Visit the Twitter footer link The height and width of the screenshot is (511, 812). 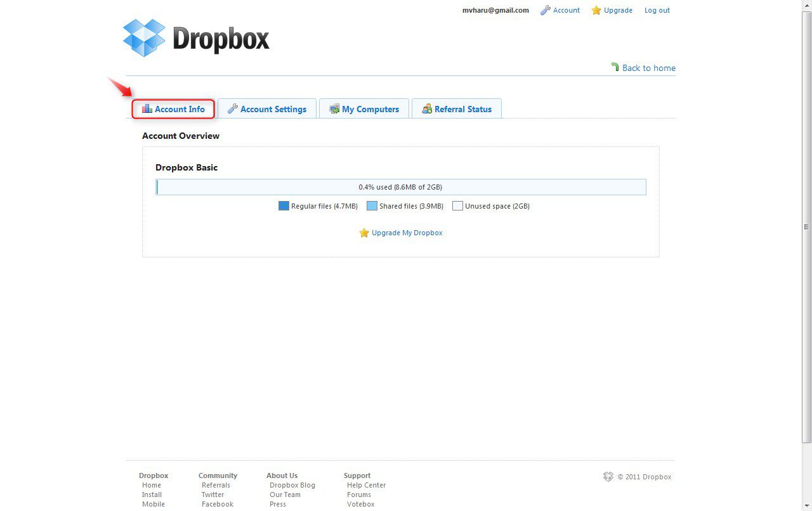coord(213,495)
